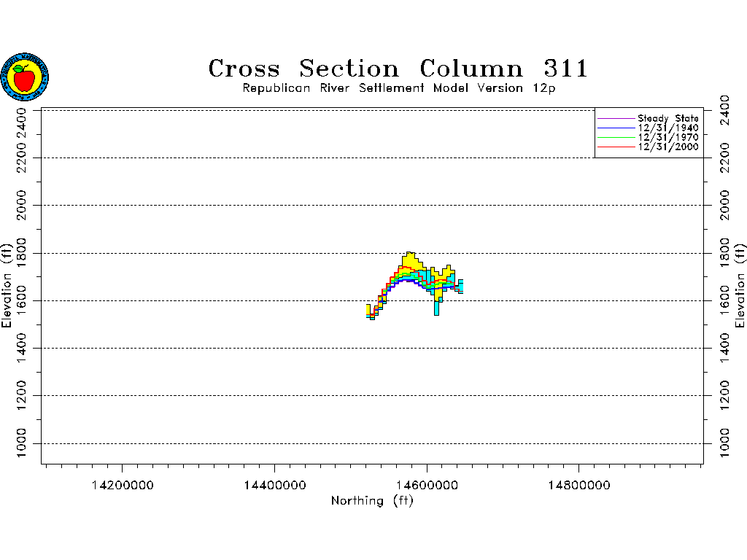Click the blue 12/31/1940 legend line
The image size is (747, 560).
616,128
